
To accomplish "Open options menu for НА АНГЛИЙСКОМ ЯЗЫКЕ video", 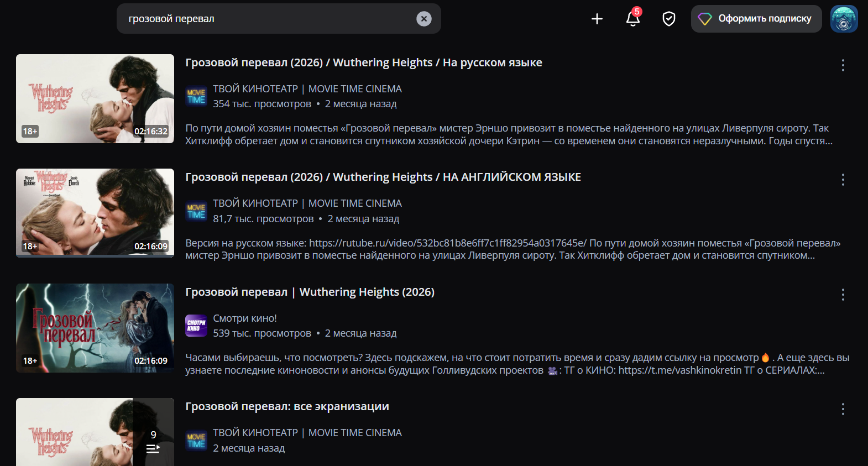I will (843, 180).
